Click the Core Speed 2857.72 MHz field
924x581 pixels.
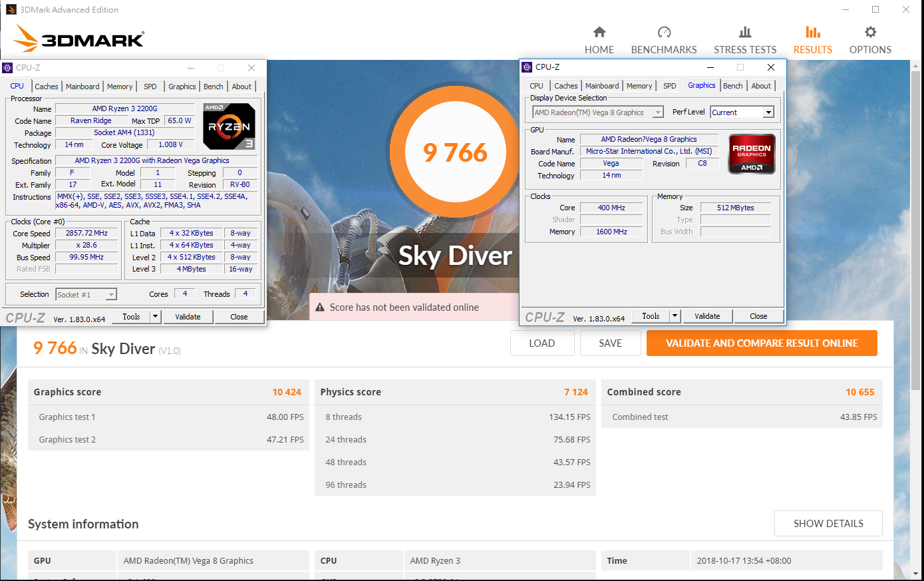(x=86, y=234)
